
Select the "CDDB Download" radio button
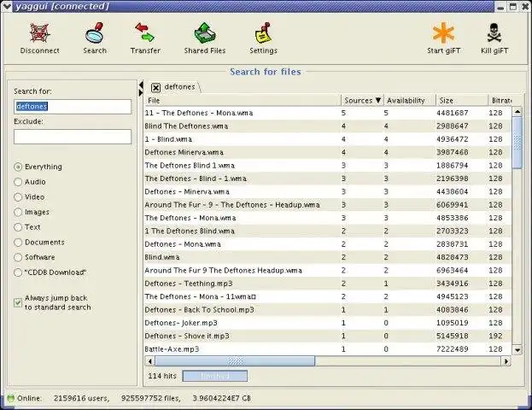point(18,272)
